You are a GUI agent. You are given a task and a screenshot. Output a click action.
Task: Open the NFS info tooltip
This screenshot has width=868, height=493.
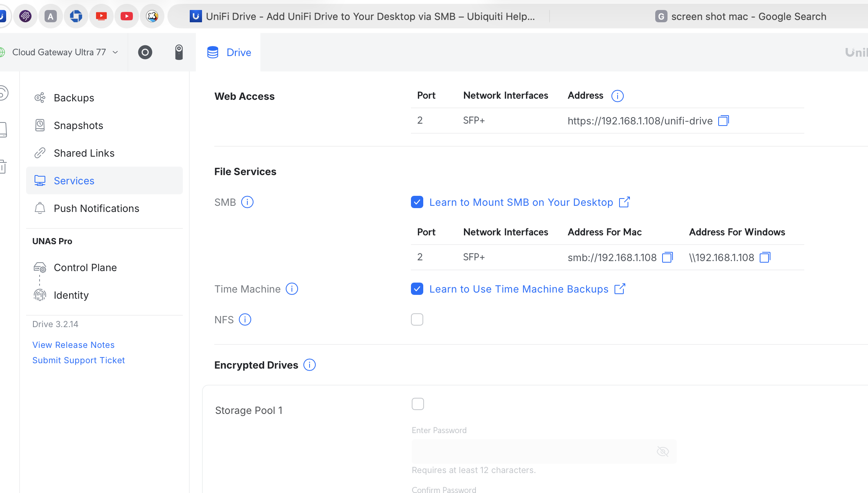click(x=245, y=319)
